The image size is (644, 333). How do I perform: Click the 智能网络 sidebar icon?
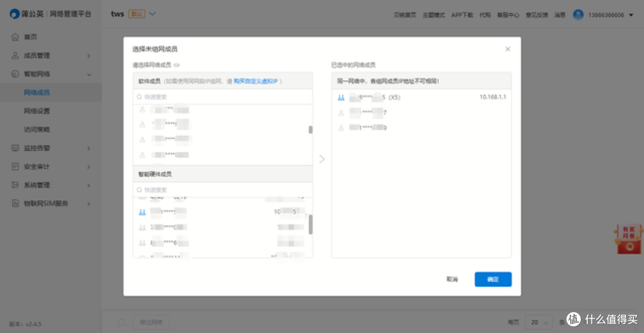[15, 74]
